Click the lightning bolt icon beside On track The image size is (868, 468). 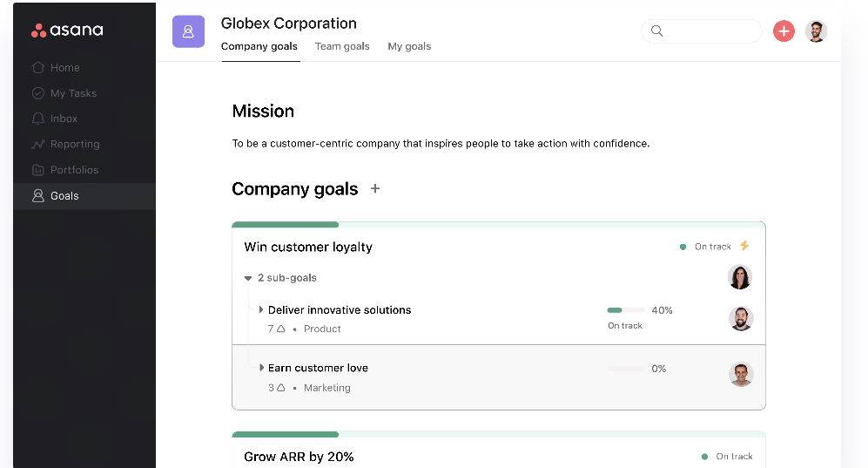tap(744, 246)
